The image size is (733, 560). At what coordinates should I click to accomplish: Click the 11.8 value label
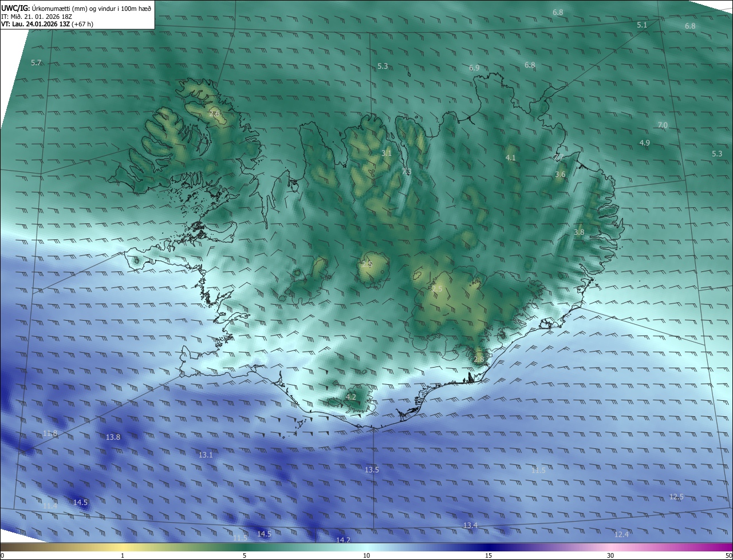(x=50, y=433)
